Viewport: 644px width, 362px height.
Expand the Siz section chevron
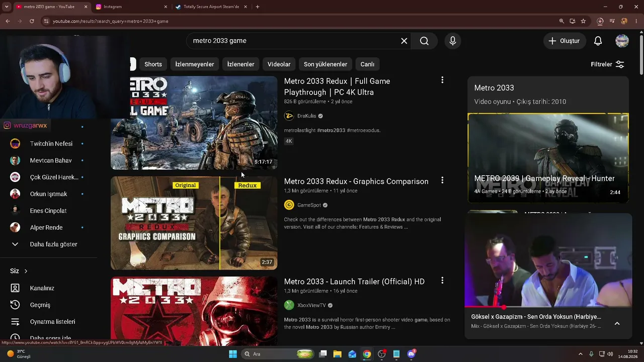pyautogui.click(x=26, y=271)
